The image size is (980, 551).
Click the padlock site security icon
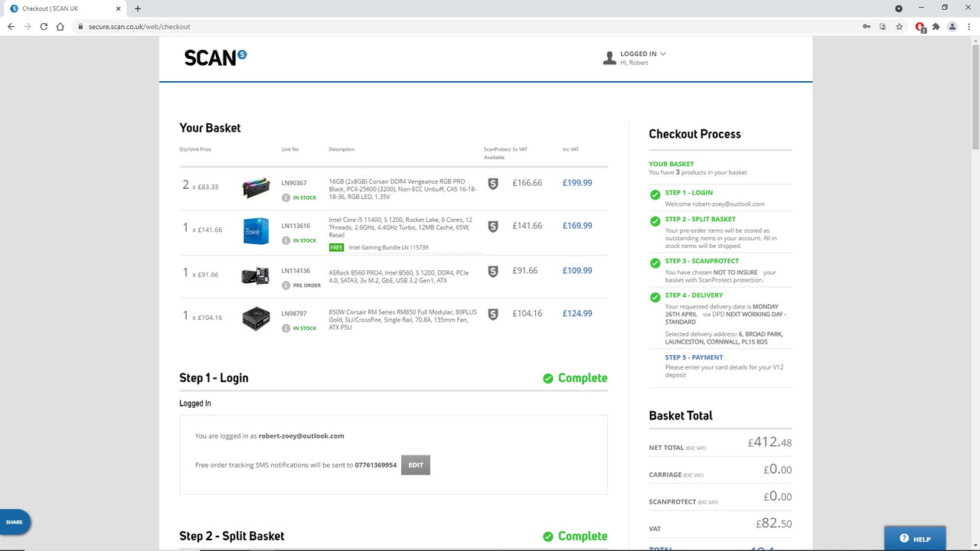click(80, 26)
